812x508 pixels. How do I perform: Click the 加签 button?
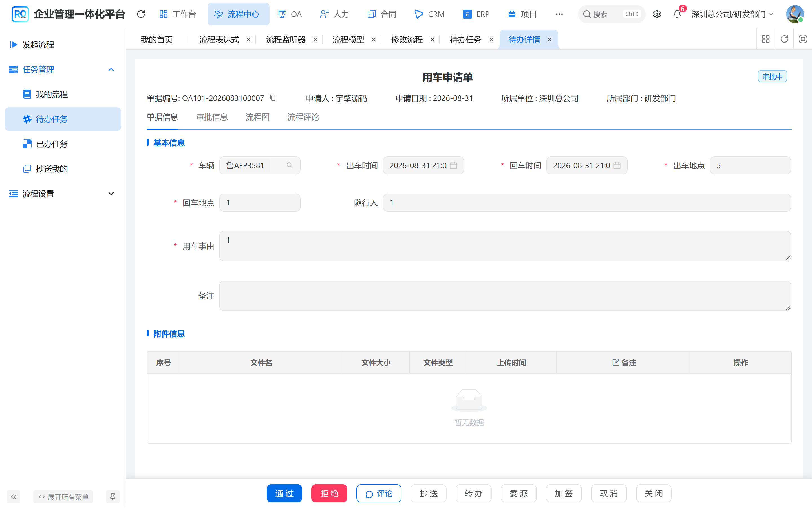(x=564, y=493)
